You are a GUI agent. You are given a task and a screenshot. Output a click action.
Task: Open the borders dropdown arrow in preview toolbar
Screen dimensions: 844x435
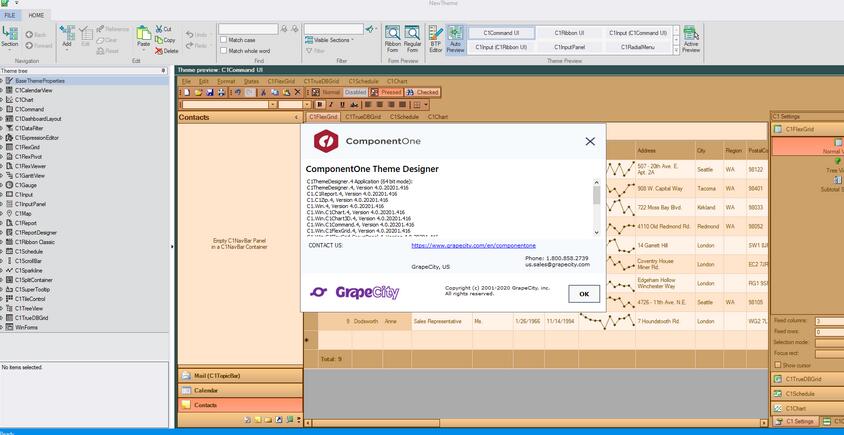point(426,104)
